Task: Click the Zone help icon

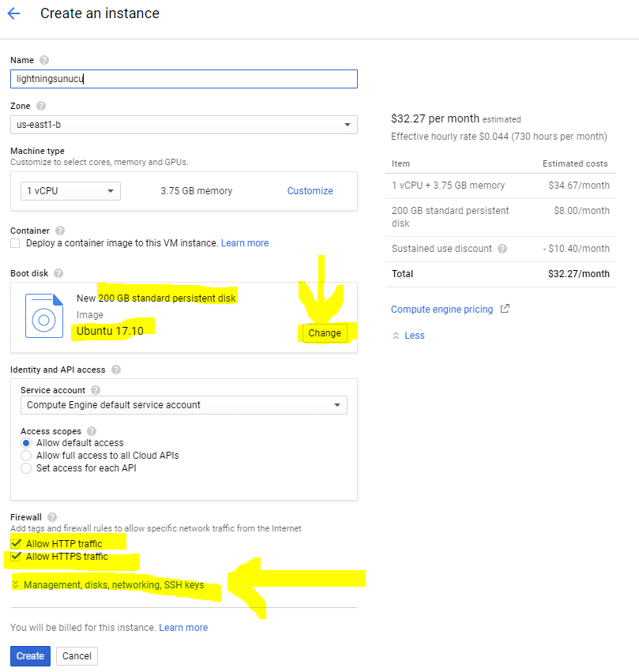Action: point(41,105)
